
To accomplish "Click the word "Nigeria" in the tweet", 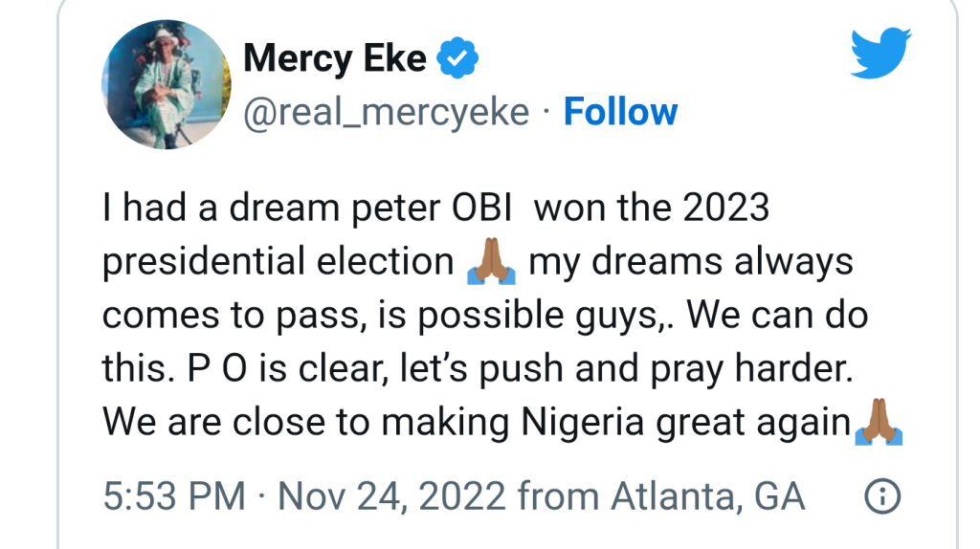I will click(x=583, y=422).
